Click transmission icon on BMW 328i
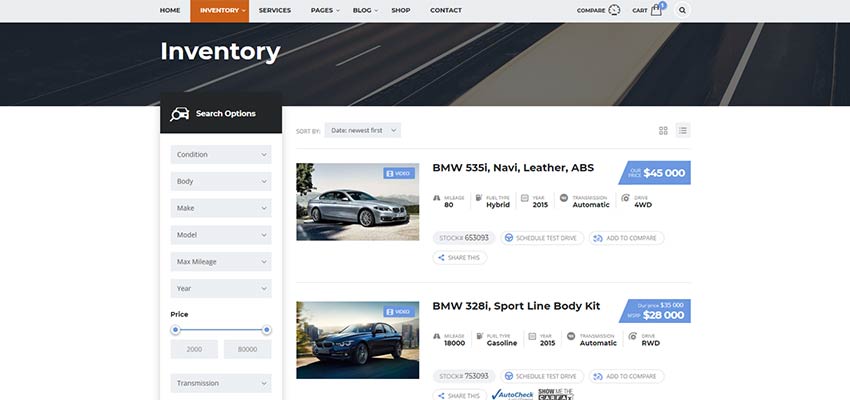The height and width of the screenshot is (400, 850). tap(571, 337)
